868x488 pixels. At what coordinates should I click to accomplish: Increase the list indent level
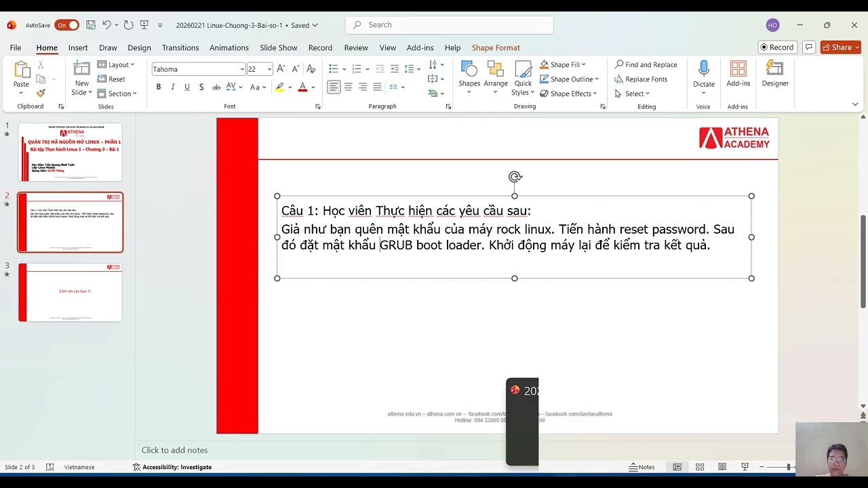(x=394, y=69)
